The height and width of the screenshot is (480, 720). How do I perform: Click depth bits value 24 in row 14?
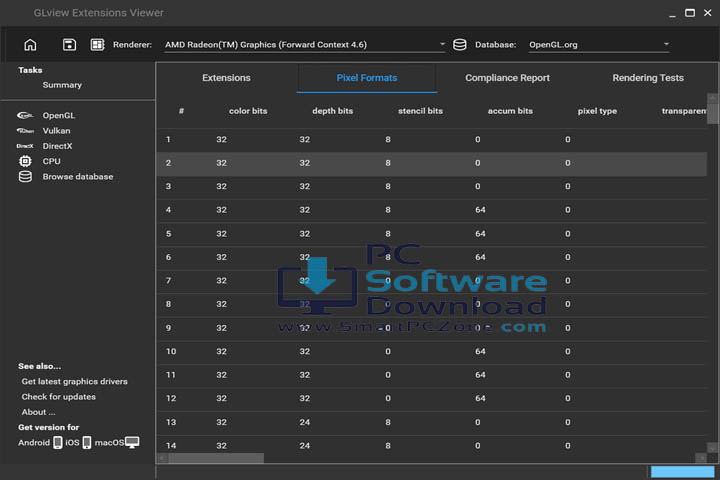[x=304, y=446]
